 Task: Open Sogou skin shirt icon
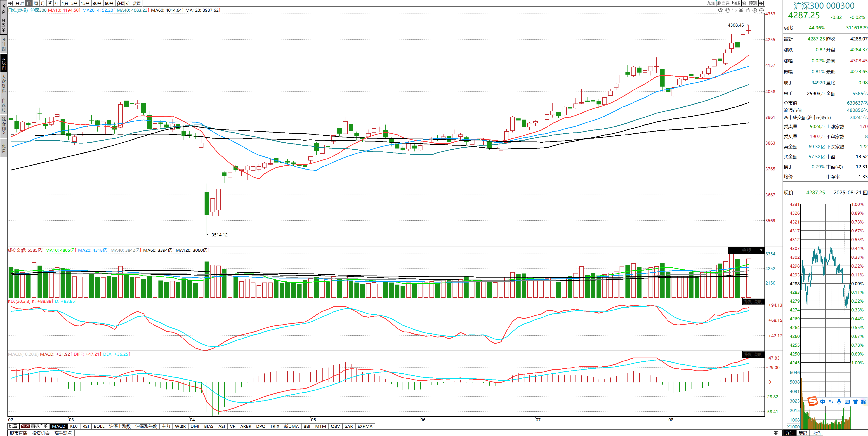(x=855, y=402)
